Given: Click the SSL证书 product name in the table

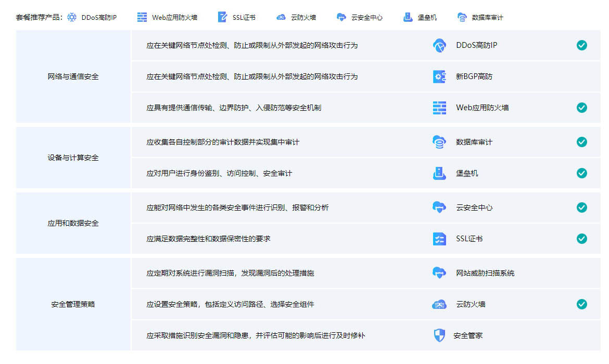Looking at the screenshot, I should (469, 239).
